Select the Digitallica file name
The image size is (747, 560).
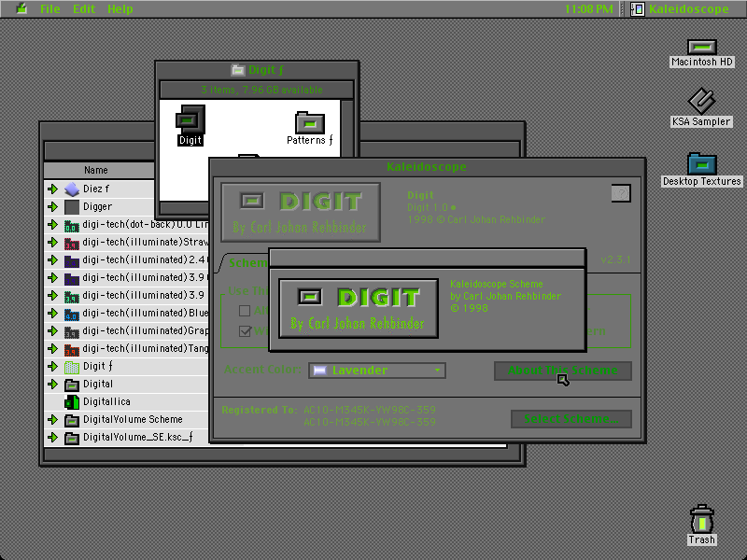(x=106, y=402)
